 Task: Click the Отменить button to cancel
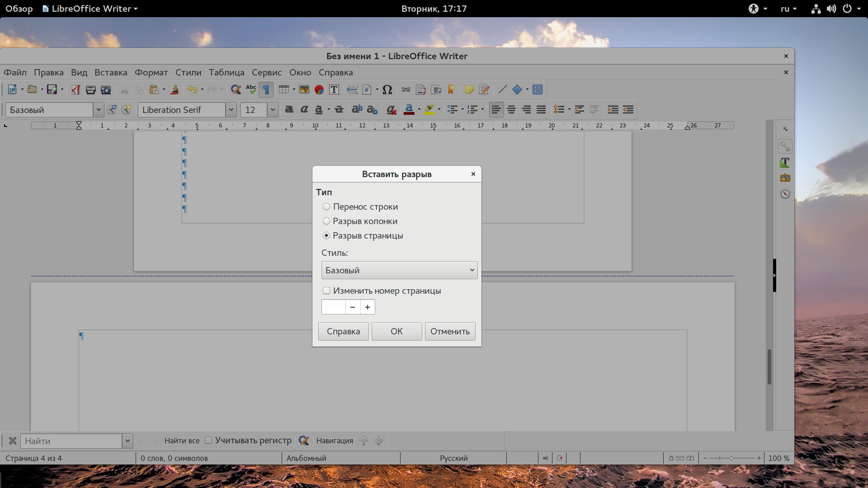click(450, 331)
